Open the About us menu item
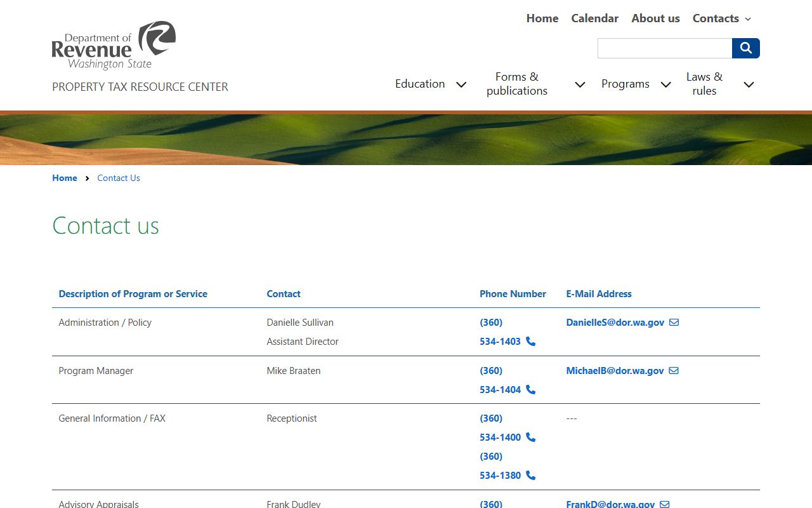 [655, 18]
